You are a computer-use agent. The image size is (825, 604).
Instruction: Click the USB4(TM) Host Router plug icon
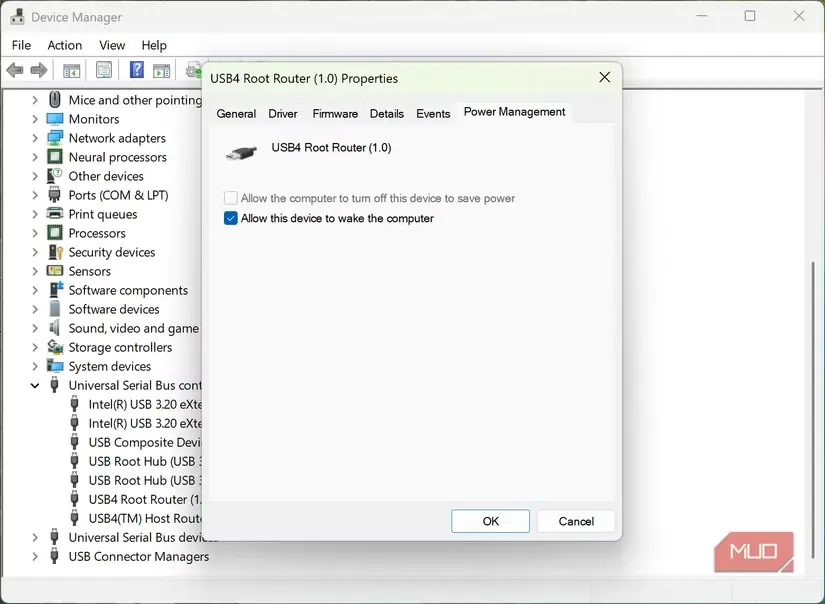(75, 518)
